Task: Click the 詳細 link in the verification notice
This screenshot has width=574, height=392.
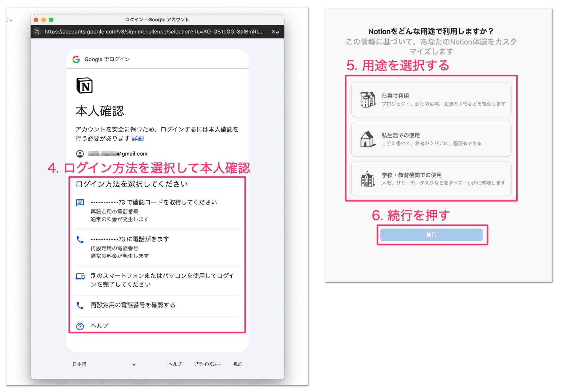Action: (138, 138)
